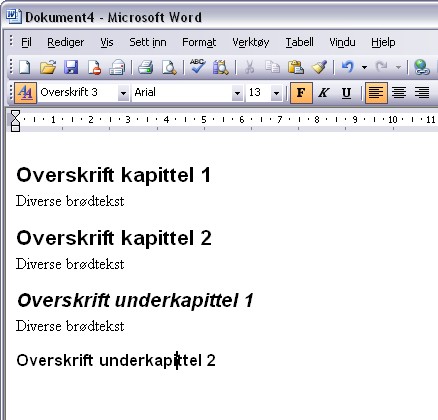Screen dimensions: 438x420
Task: Click the ruler indent marker
Action: point(15,121)
